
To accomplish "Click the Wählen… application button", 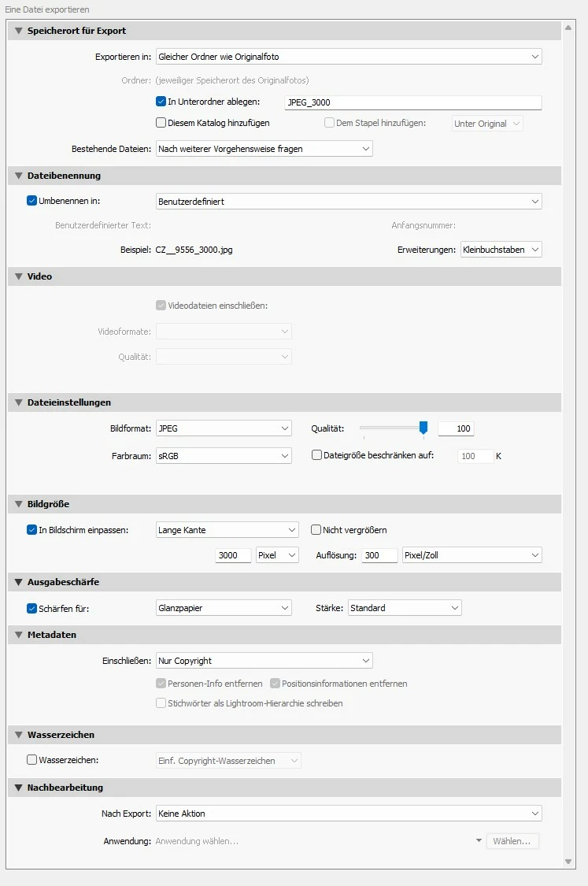I will pos(512,841).
